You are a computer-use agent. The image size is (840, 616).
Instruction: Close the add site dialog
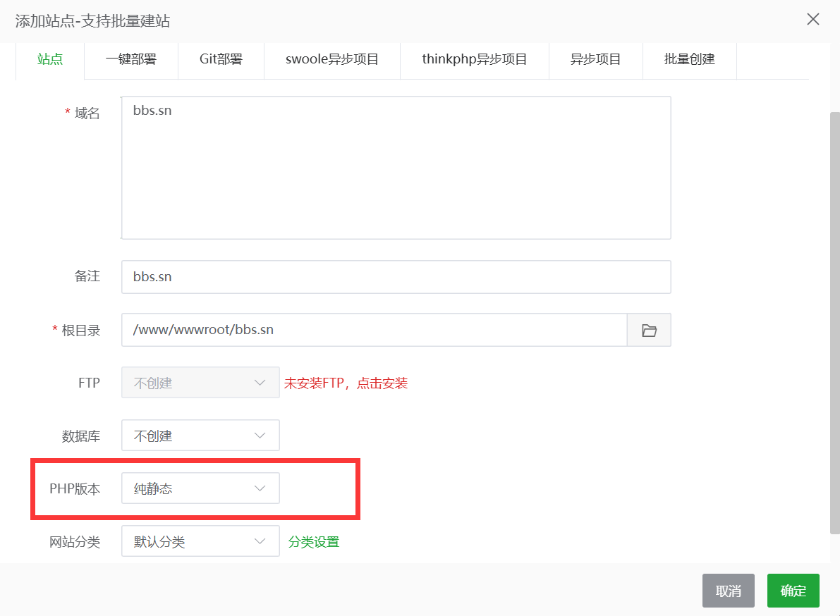point(812,20)
